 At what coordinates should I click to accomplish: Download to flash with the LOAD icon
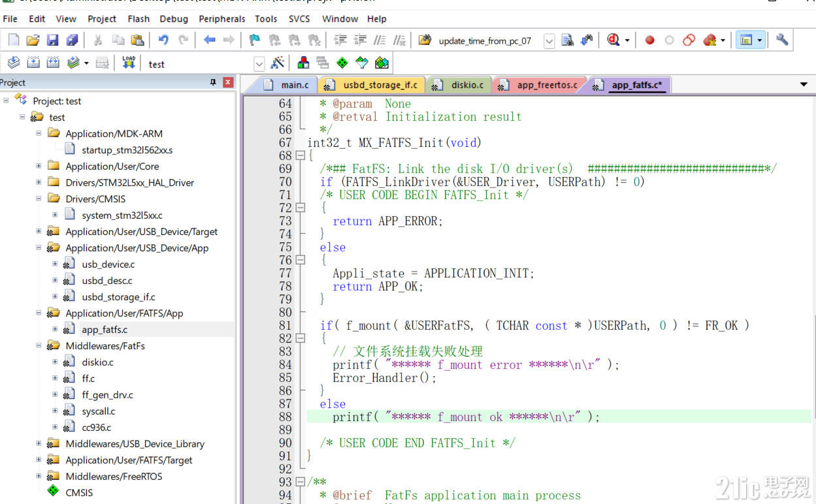pyautogui.click(x=129, y=63)
